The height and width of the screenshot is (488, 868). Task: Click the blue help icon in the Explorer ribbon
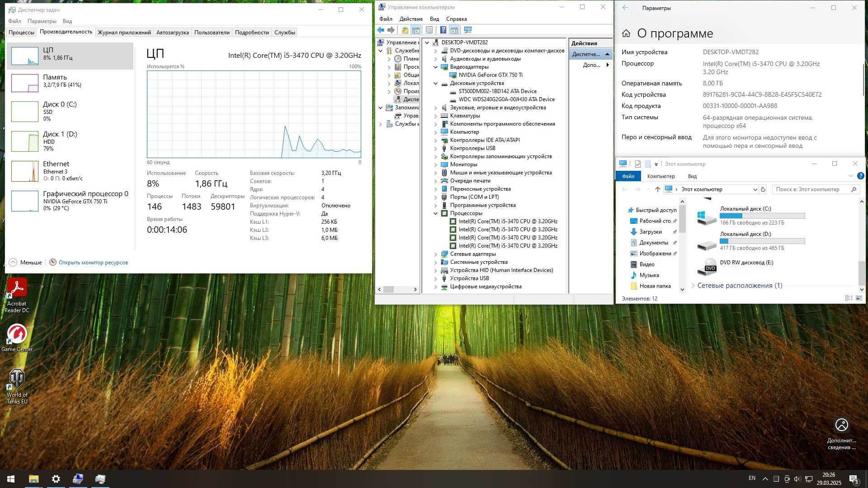[860, 176]
